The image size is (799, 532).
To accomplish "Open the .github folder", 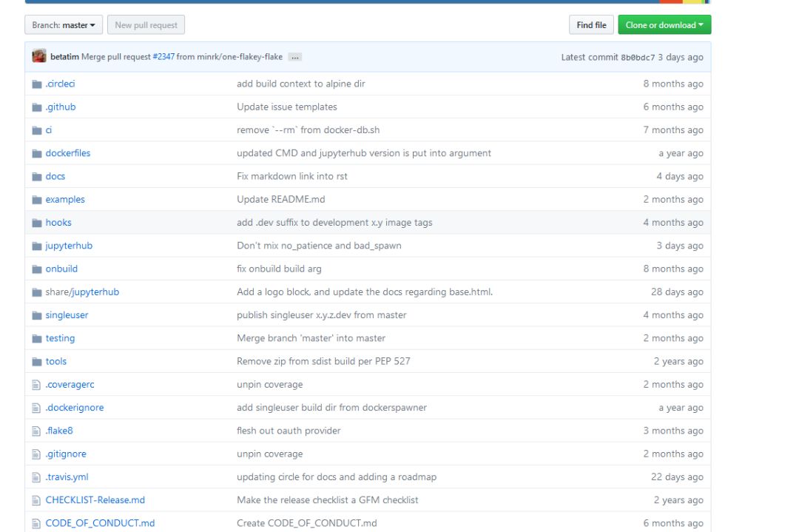I will tap(61, 107).
